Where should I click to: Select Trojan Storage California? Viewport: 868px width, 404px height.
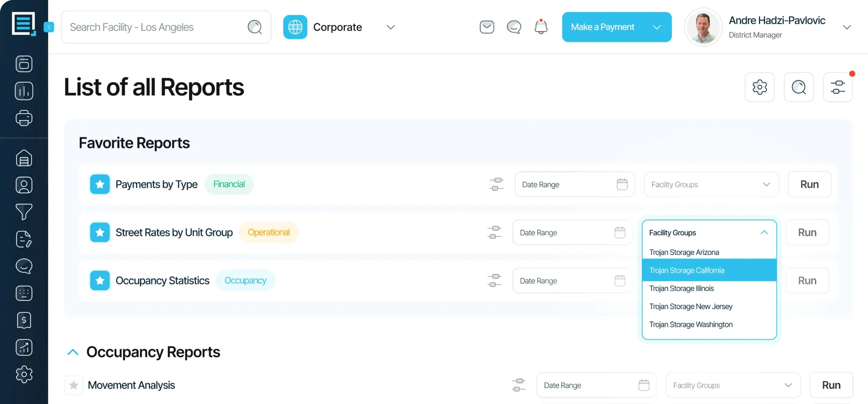709,270
